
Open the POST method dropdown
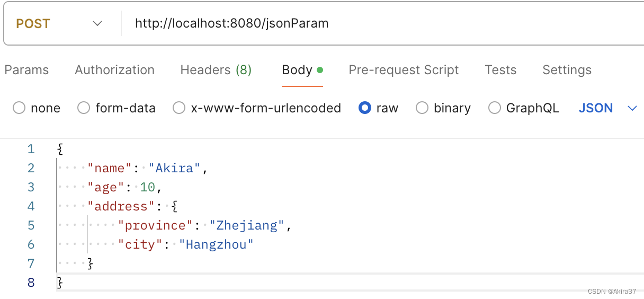click(58, 24)
